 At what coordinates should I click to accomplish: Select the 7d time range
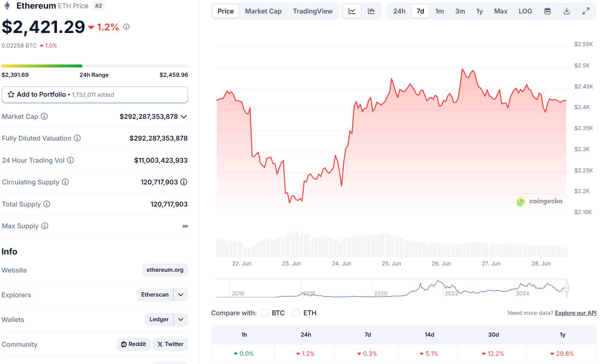click(420, 11)
